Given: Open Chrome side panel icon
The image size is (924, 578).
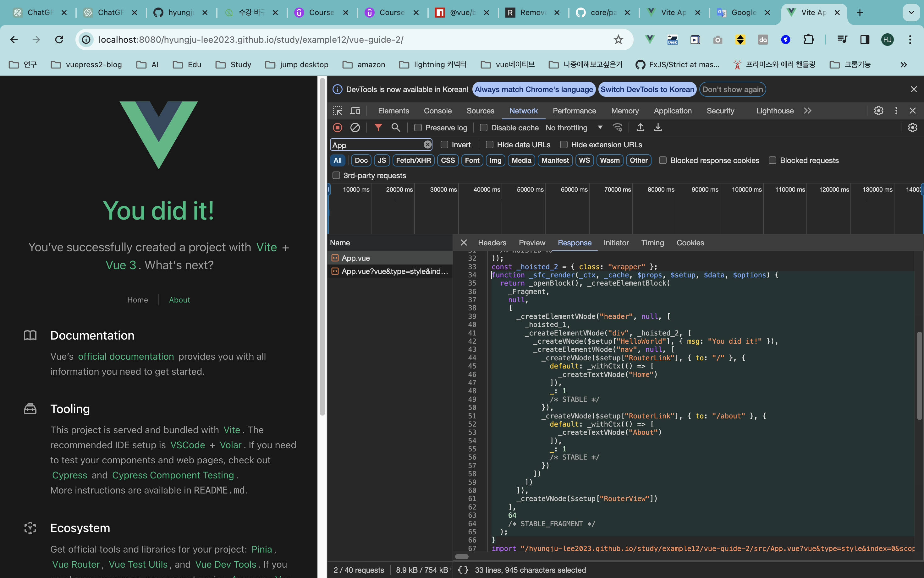Looking at the screenshot, I should coord(865,39).
